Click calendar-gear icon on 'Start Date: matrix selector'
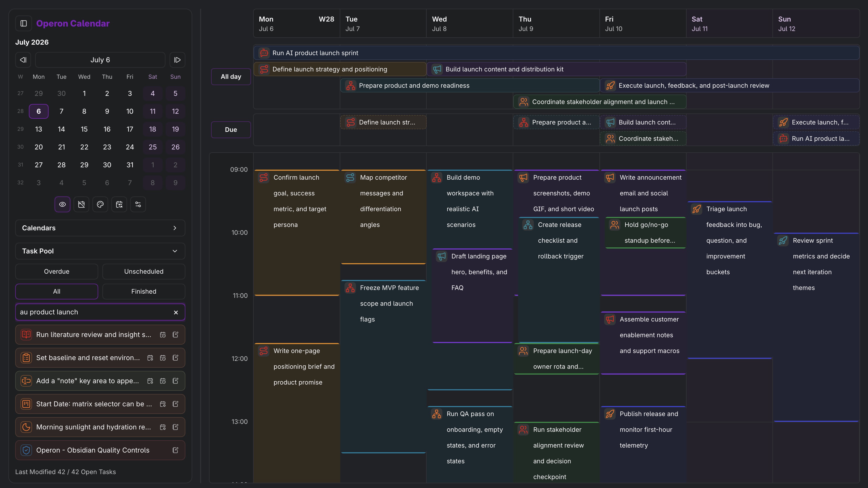 pyautogui.click(x=163, y=404)
